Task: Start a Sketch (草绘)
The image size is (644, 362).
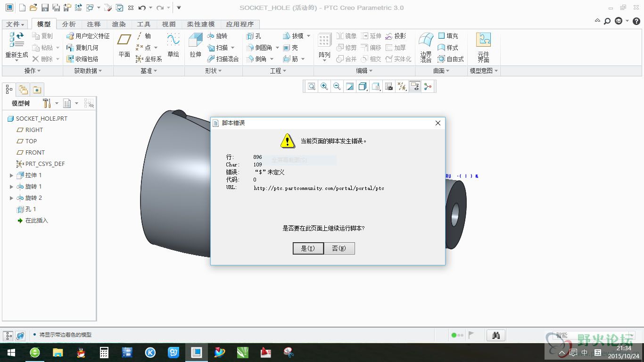Action: [173, 47]
